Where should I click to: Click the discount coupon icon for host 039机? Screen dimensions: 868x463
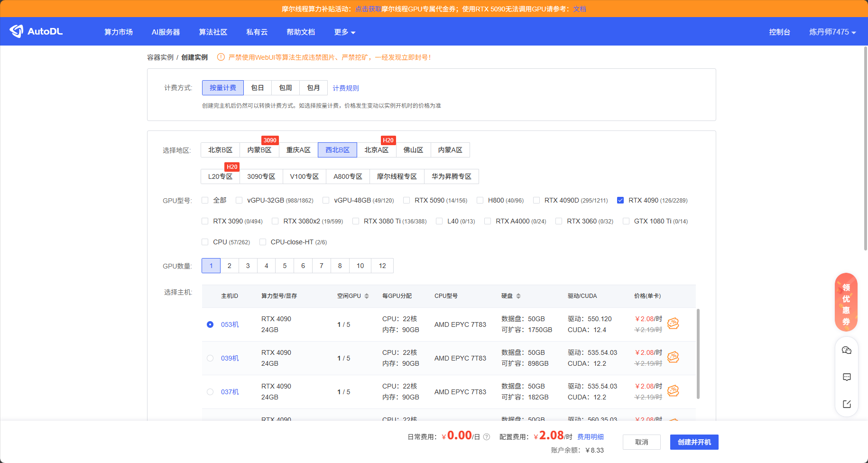673,357
